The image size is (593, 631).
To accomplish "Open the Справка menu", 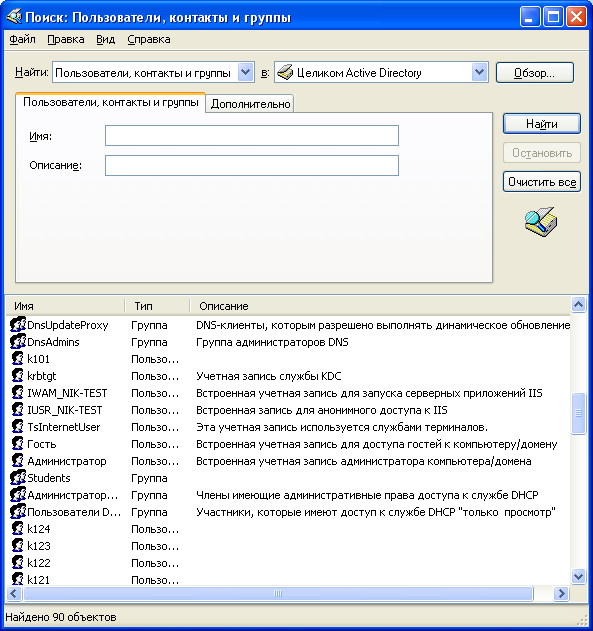I will click(149, 39).
